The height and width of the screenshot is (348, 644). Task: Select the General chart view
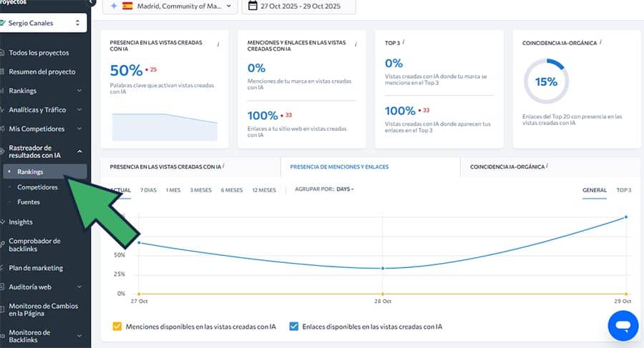pos(595,190)
